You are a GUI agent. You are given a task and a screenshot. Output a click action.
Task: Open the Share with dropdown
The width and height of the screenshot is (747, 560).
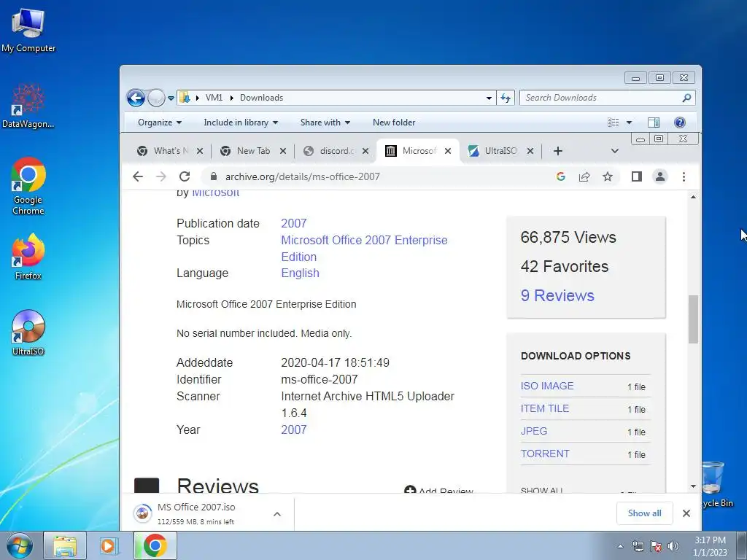click(x=325, y=122)
